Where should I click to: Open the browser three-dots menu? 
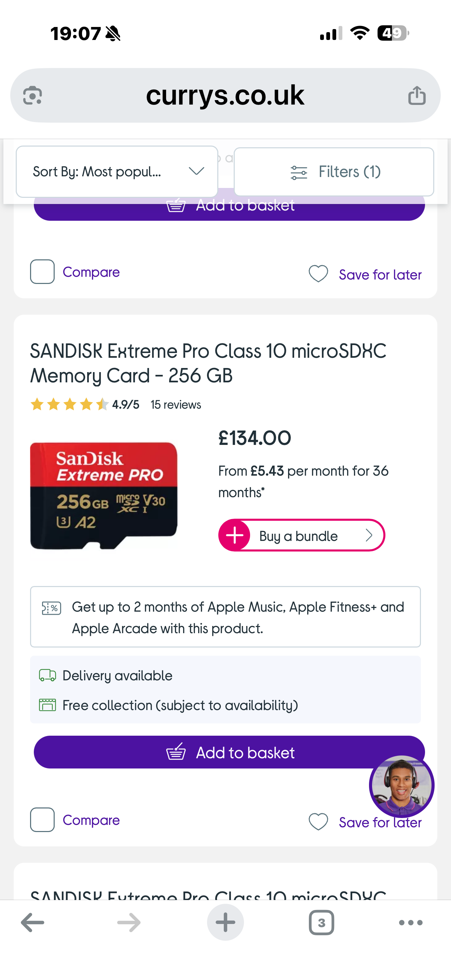(x=410, y=922)
